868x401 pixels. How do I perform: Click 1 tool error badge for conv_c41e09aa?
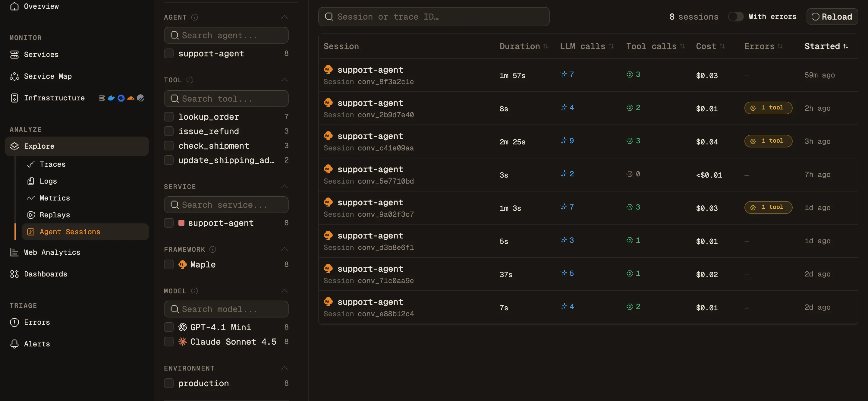[x=768, y=141]
